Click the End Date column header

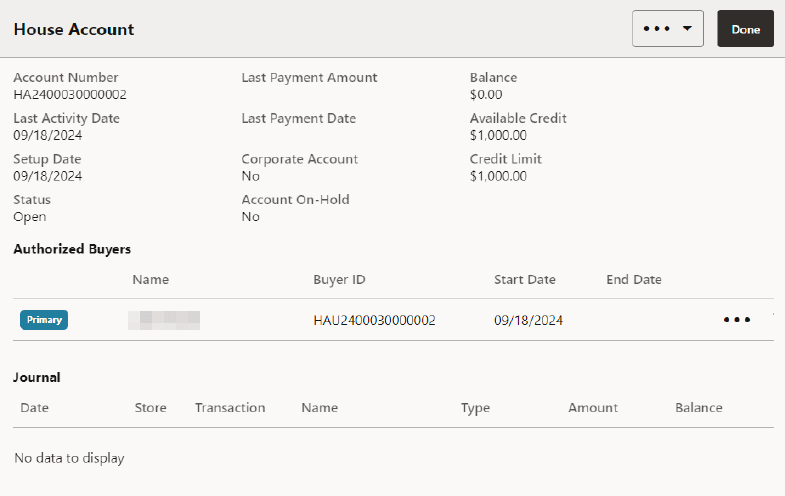[x=634, y=279]
